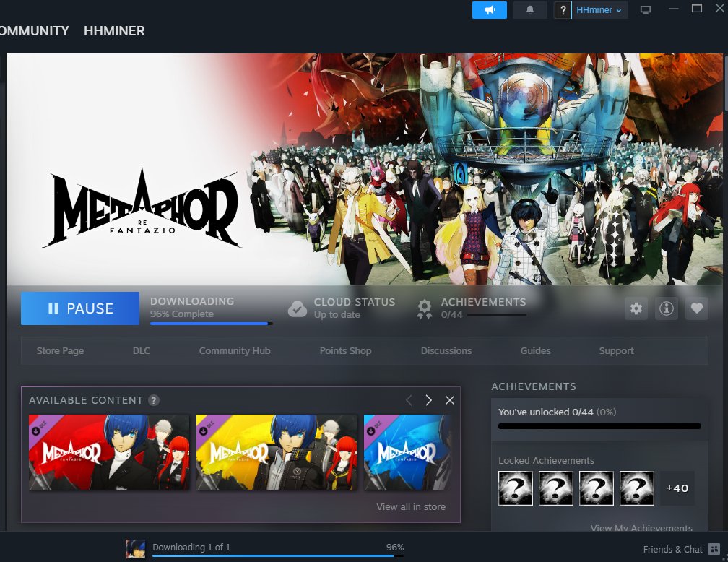Show next available content items
This screenshot has height=562, width=728.
(428, 400)
